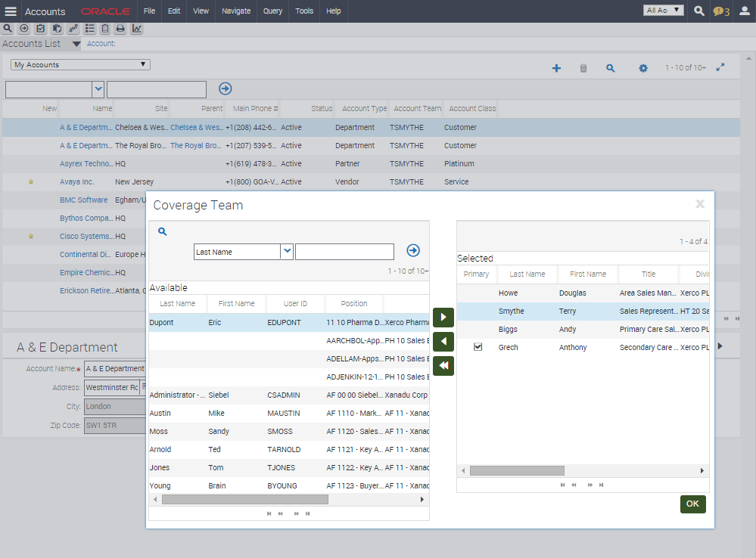Screen dimensions: 756x558
Task: Open the Accounts search field selector dropdown
Action: click(x=98, y=89)
